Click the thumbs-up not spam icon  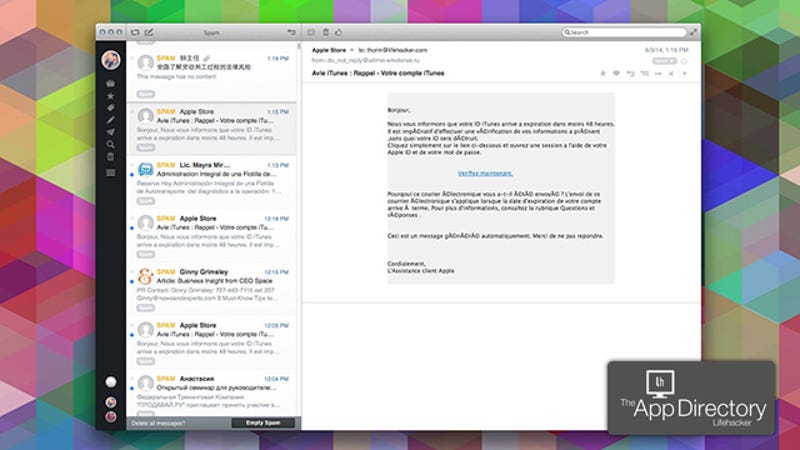339,32
